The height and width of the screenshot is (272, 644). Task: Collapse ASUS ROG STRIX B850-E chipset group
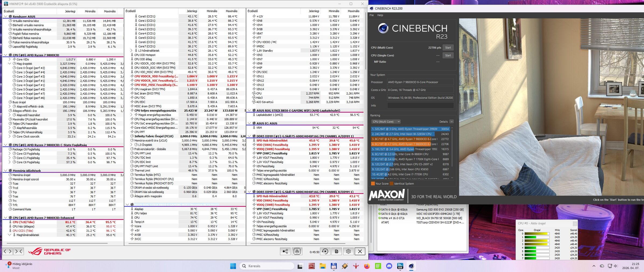(x=249, y=111)
